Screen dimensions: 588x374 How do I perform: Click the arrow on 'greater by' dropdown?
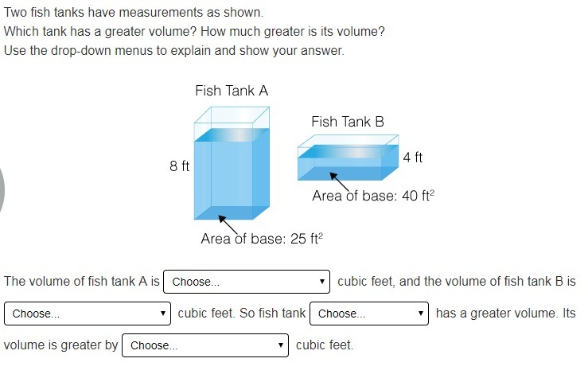(281, 345)
